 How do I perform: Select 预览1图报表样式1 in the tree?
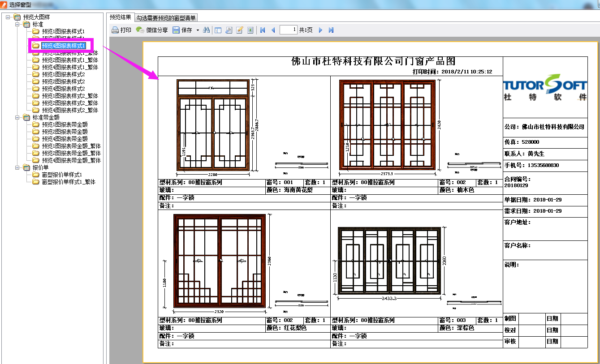[x=63, y=31]
